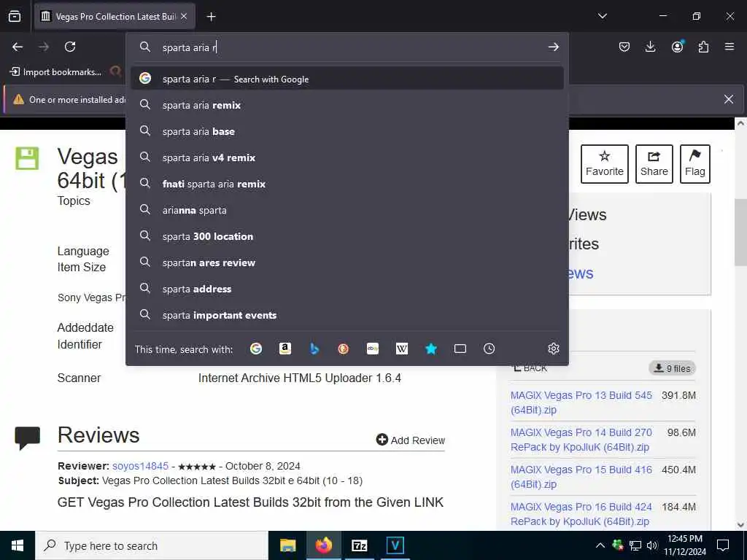Viewport: 747px width, 560px height.
Task: Click the taskbar search box
Action: pyautogui.click(x=152, y=545)
